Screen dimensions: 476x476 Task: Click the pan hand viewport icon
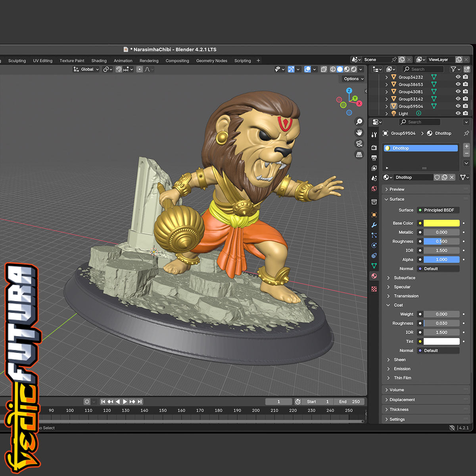(x=359, y=132)
